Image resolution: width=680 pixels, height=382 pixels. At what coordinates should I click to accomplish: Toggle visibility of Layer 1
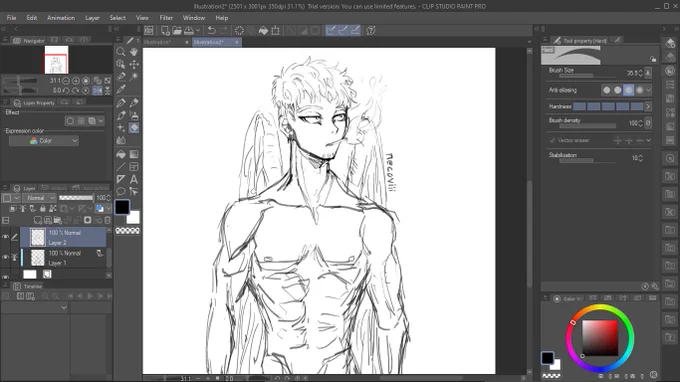click(x=6, y=257)
